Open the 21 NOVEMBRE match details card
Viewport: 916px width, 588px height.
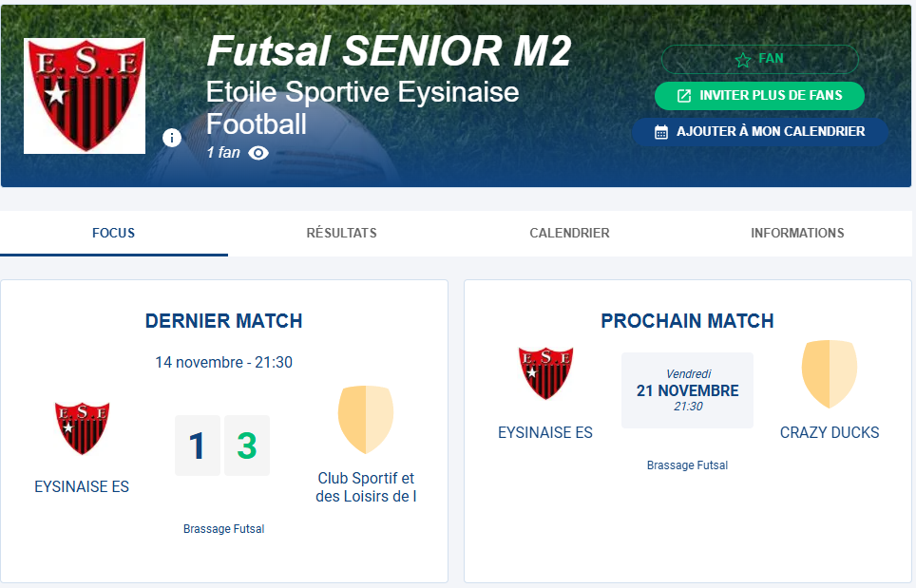tap(687, 389)
